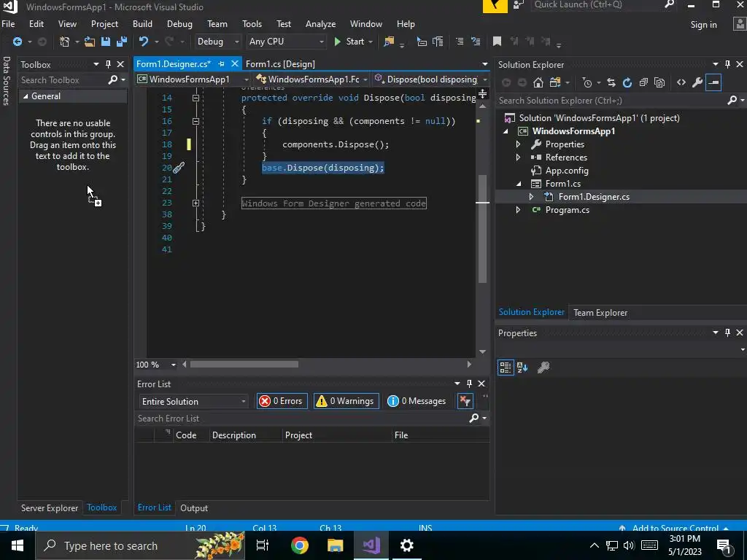Viewport: 747px width, 560px height.
Task: Open Pending Changes Filter clock icon
Action: (587, 83)
